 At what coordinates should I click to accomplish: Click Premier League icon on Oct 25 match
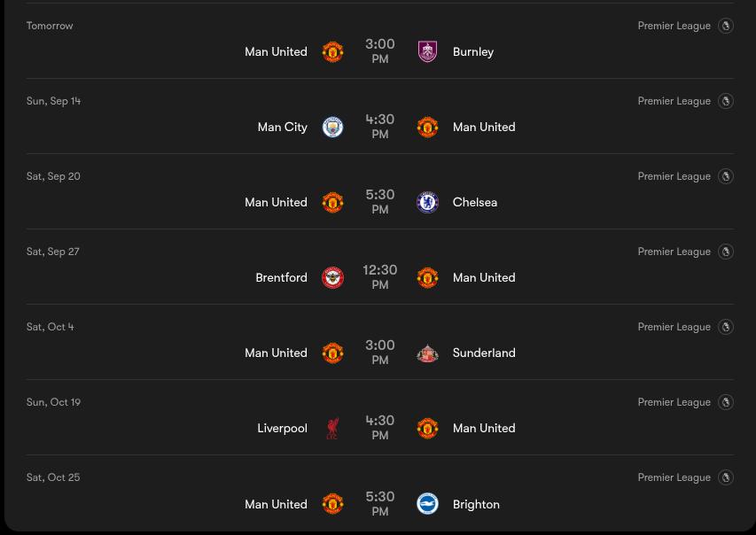click(726, 477)
